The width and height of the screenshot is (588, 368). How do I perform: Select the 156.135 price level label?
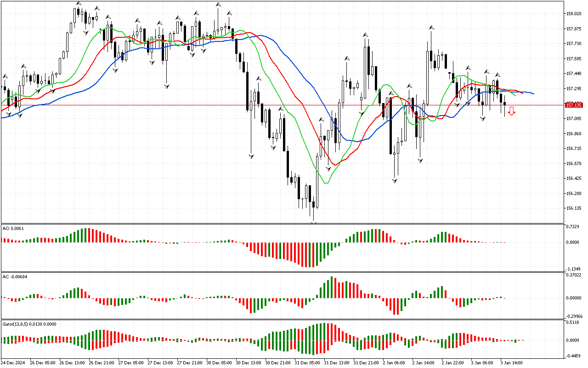click(x=574, y=208)
